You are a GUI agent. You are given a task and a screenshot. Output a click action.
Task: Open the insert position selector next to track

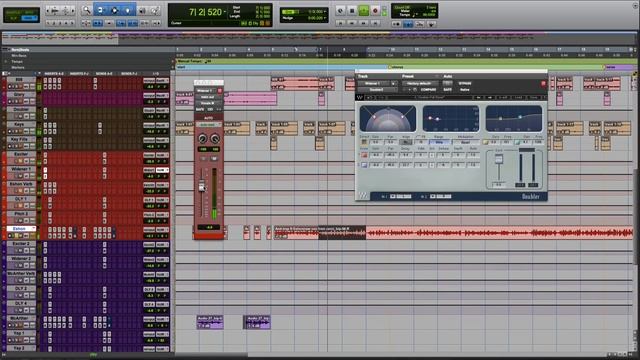(393, 83)
